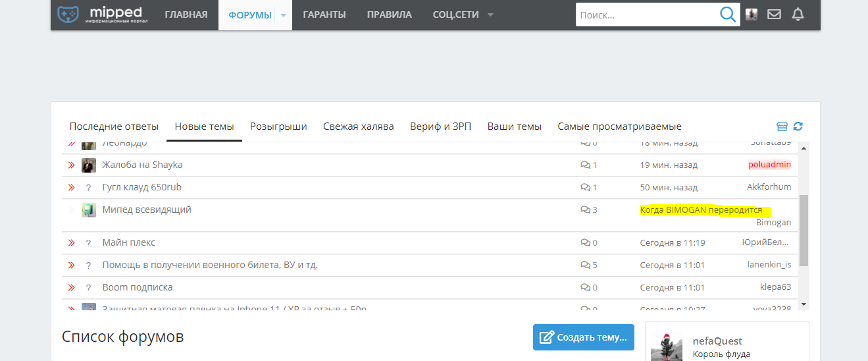Viewport: 868px width, 361px height.
Task: Open the messages envelope icon
Action: pos(775,14)
